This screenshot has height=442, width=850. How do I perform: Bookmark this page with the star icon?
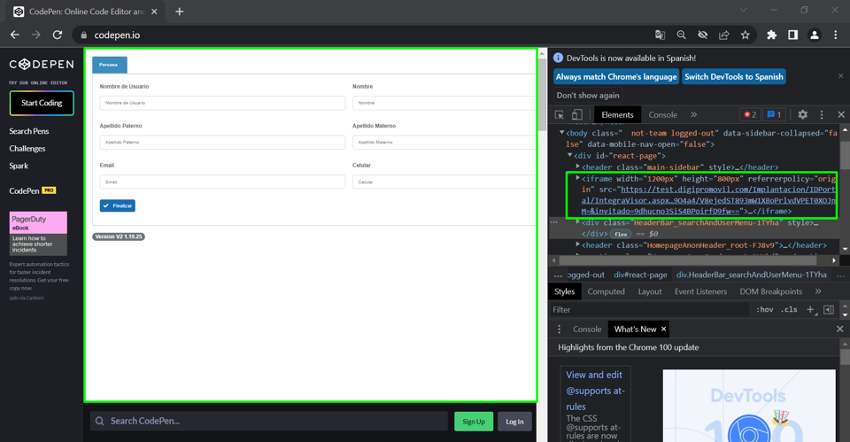click(745, 35)
